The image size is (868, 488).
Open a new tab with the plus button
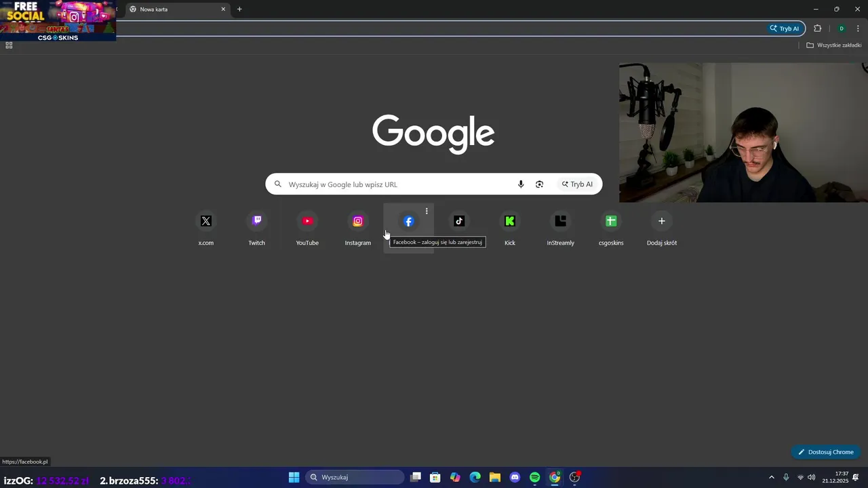(239, 9)
